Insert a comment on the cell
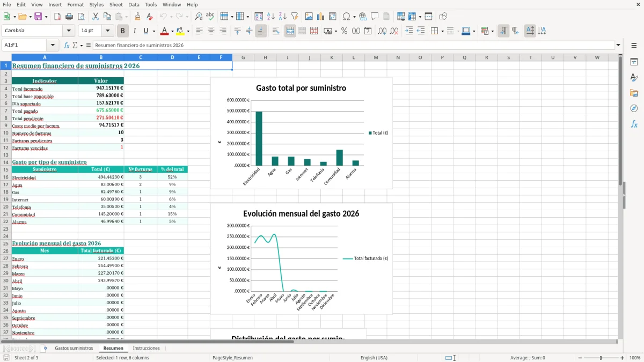 (375, 17)
